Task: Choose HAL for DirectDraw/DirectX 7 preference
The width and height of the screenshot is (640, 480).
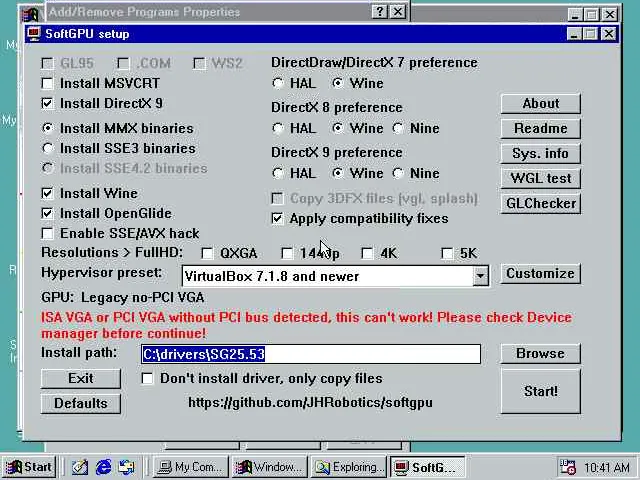Action: coord(278,83)
